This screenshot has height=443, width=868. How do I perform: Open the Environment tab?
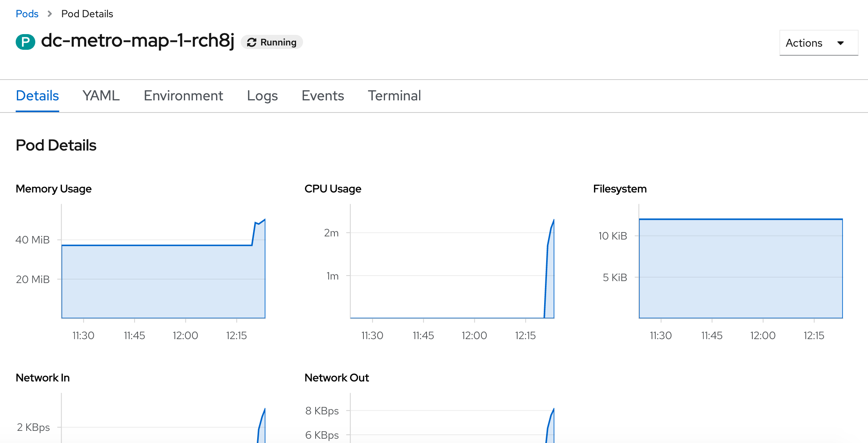(x=183, y=96)
